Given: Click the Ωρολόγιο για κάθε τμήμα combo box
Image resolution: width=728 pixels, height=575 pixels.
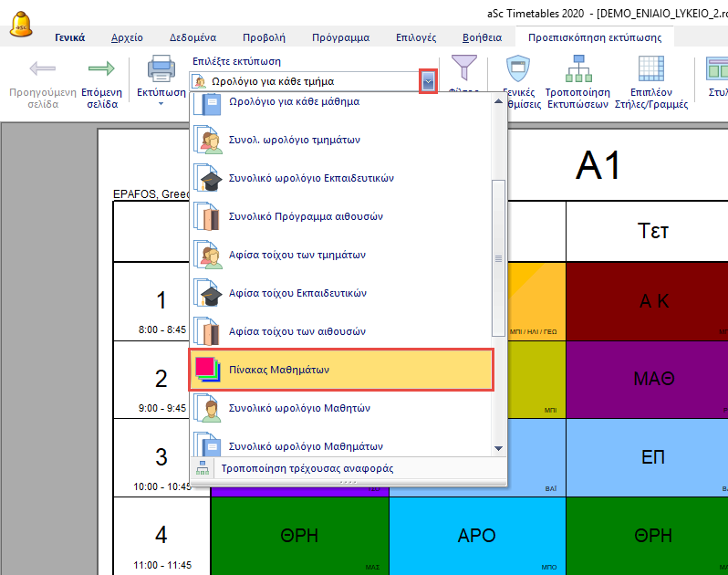Looking at the screenshot, I should point(306,82).
